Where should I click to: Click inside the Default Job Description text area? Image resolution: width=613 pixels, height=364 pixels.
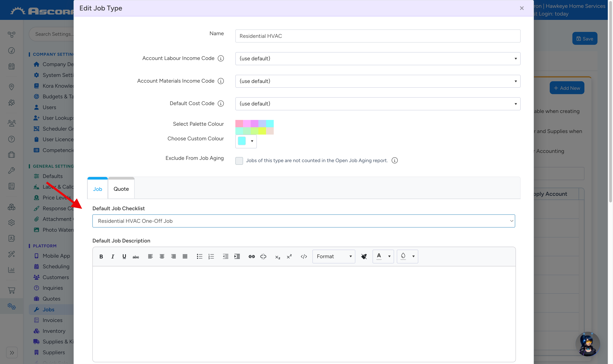304,314
